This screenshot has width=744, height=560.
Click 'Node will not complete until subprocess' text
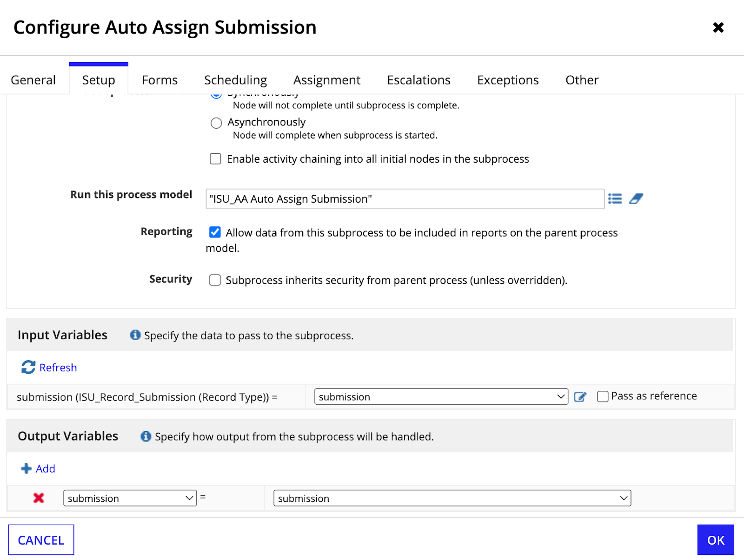click(346, 105)
